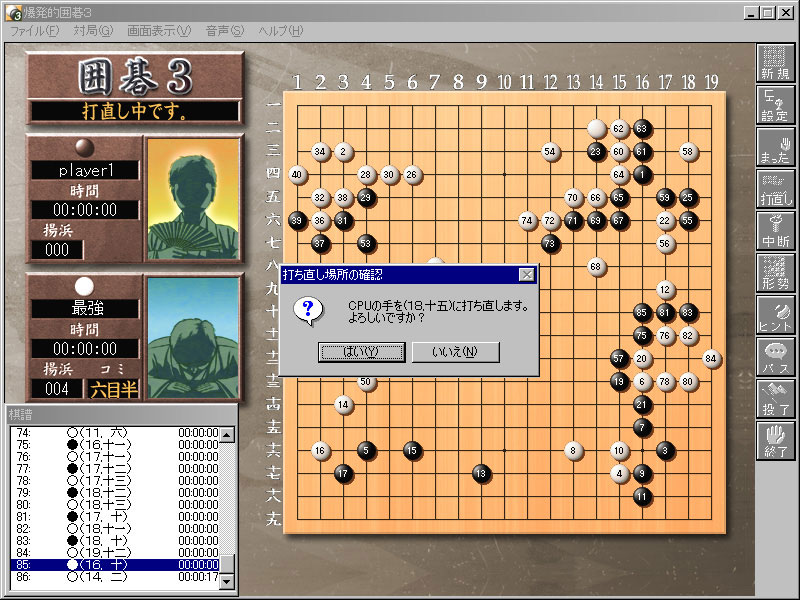Click white stone 84 on the board
The height and width of the screenshot is (600, 800).
pyautogui.click(x=711, y=359)
